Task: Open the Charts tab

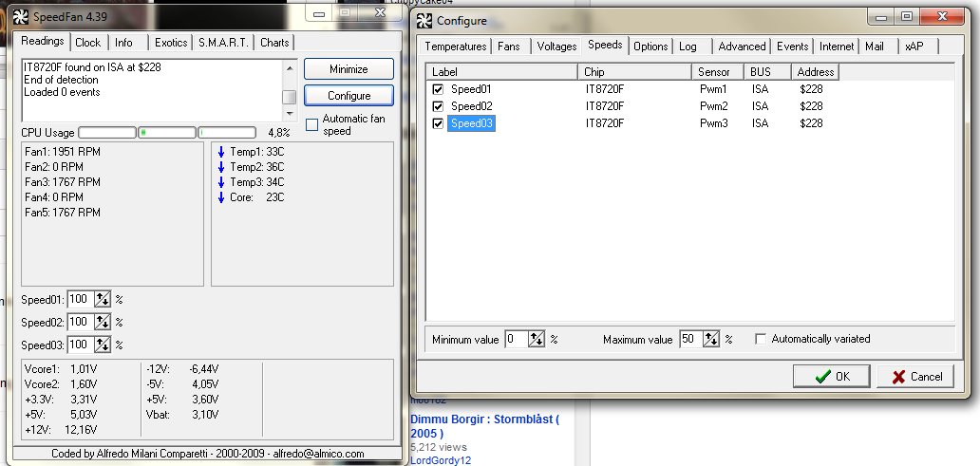Action: point(275,43)
